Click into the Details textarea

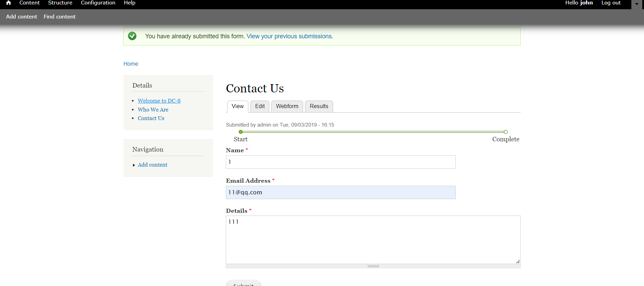[373, 239]
